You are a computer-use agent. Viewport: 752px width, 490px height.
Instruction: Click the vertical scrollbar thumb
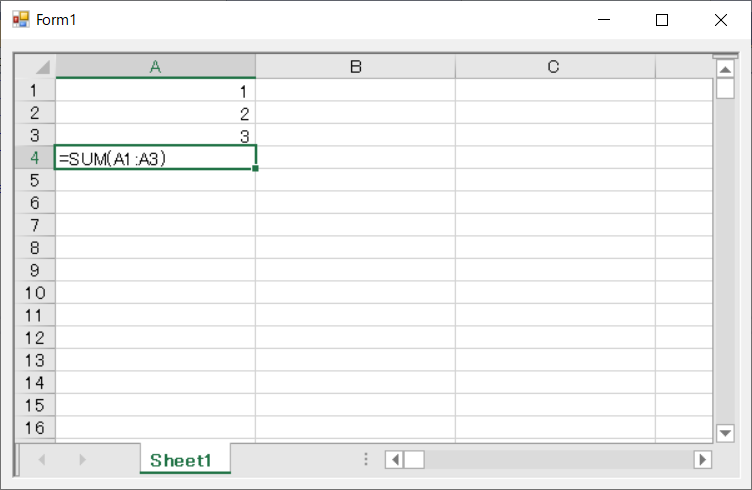tap(726, 88)
